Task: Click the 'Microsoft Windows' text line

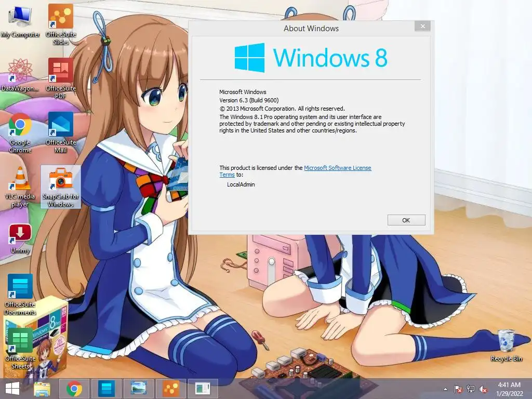Action: pyautogui.click(x=243, y=92)
